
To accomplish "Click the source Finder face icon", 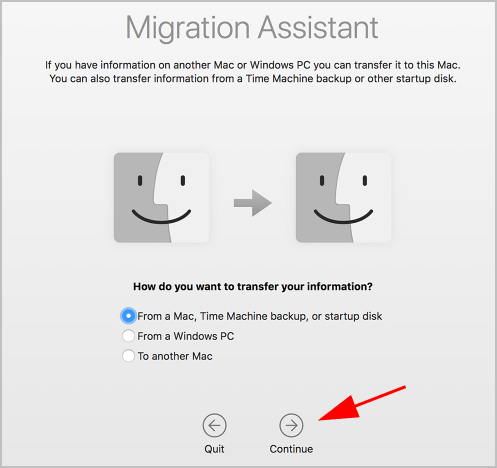I will coord(162,198).
